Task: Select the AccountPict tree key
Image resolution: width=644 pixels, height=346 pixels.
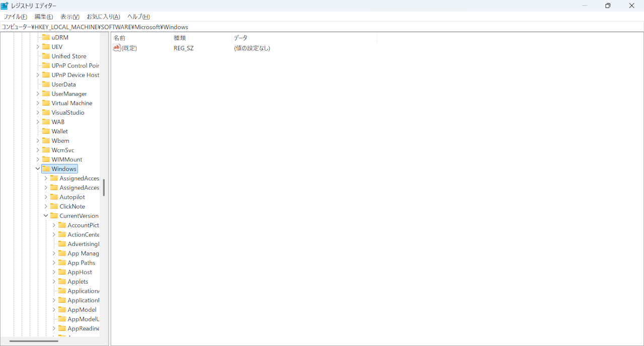Action: coord(84,225)
